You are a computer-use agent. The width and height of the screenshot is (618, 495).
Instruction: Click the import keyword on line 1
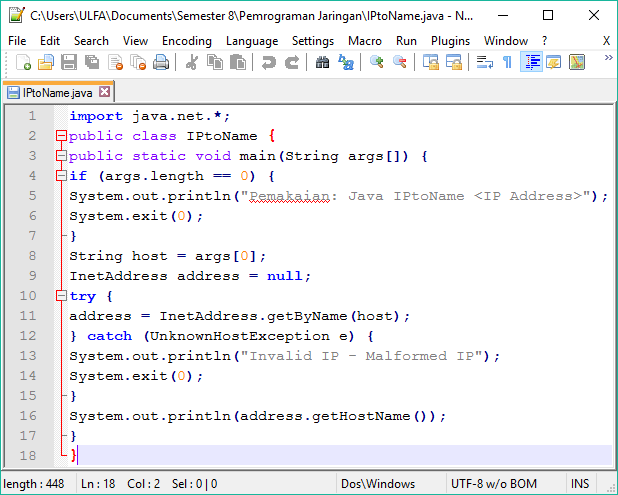point(96,116)
